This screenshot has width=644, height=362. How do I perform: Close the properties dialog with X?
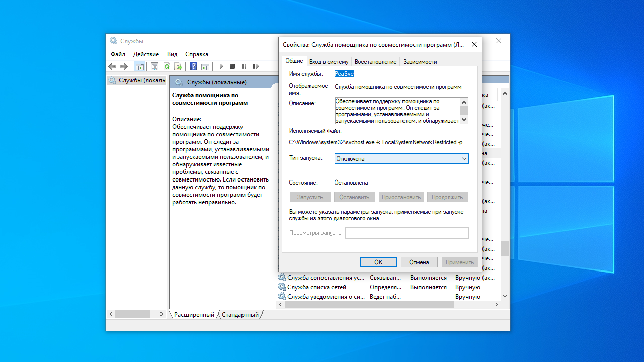[x=474, y=44]
